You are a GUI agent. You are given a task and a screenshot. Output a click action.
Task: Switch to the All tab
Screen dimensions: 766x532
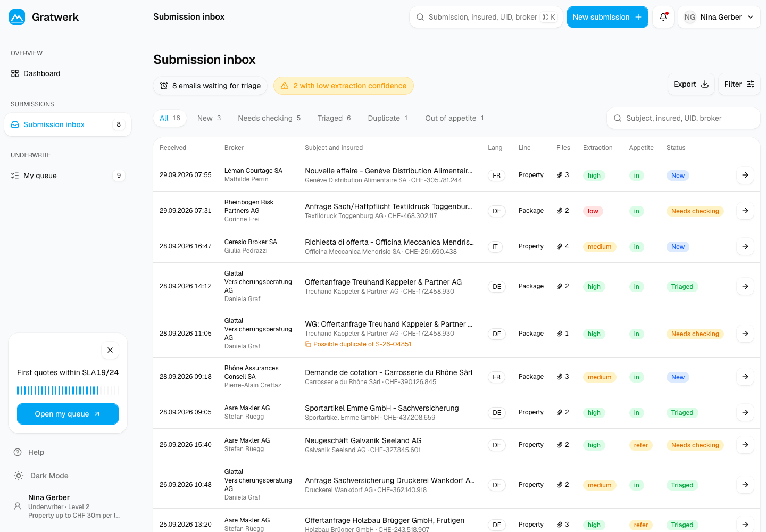point(170,118)
